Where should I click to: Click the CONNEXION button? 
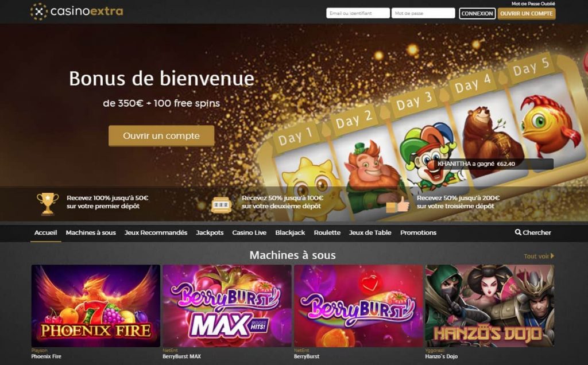point(477,14)
